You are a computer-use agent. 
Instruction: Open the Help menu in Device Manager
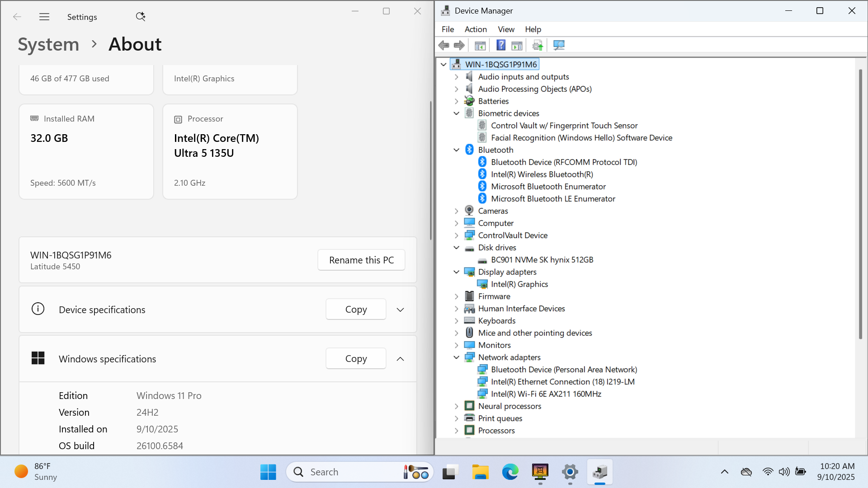[533, 29]
